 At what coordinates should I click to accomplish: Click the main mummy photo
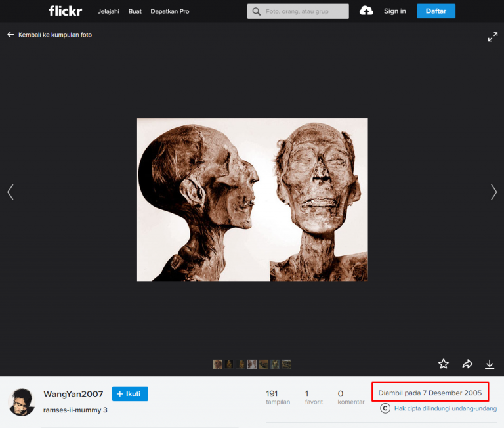click(x=252, y=200)
